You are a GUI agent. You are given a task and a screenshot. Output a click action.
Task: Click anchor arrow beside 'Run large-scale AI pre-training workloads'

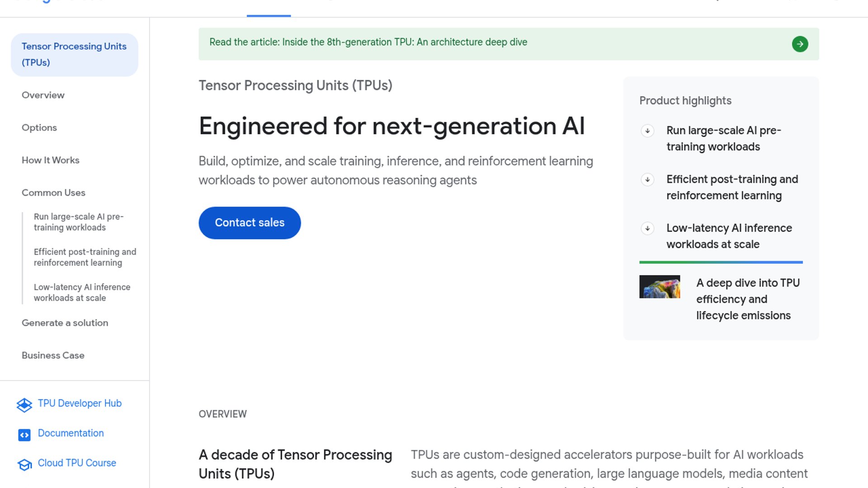coord(647,131)
